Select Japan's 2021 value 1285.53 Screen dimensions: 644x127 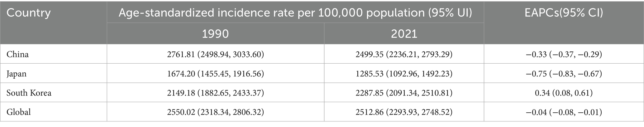coord(370,74)
